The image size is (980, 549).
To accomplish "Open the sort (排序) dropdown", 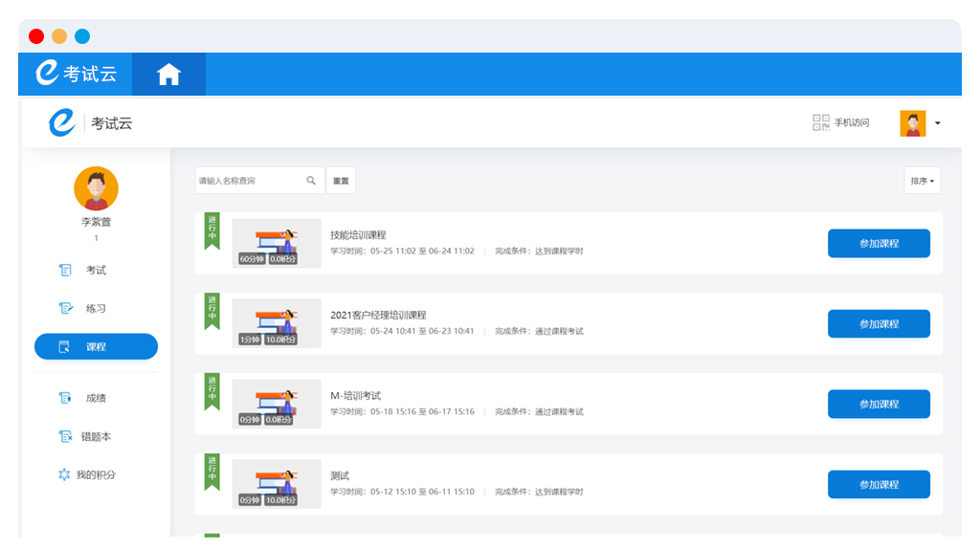I will (x=922, y=181).
